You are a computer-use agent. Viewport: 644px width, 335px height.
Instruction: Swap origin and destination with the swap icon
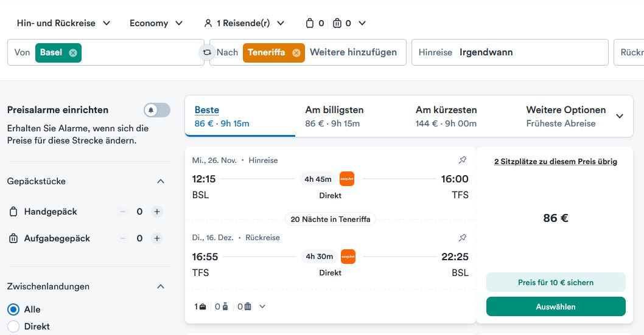[207, 52]
